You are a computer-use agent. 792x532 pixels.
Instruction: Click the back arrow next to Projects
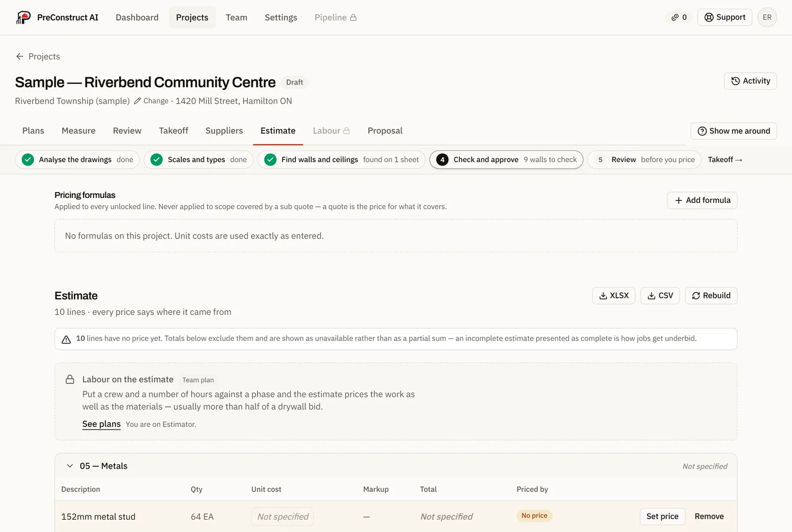[20, 56]
